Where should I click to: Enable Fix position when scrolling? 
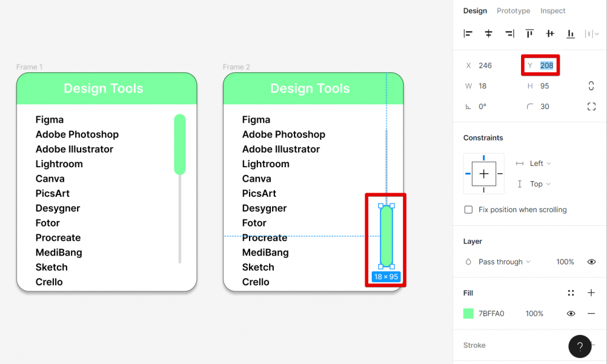coord(468,209)
